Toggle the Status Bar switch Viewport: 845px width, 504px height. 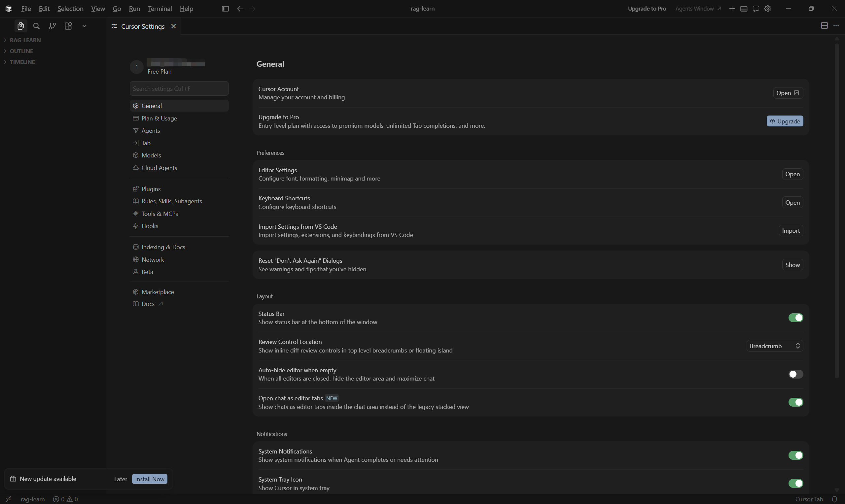tap(796, 318)
